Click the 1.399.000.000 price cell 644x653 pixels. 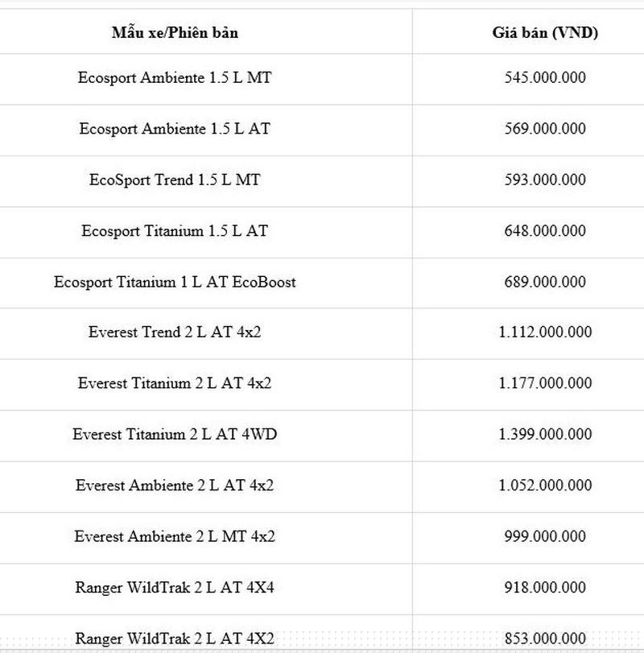(545, 434)
